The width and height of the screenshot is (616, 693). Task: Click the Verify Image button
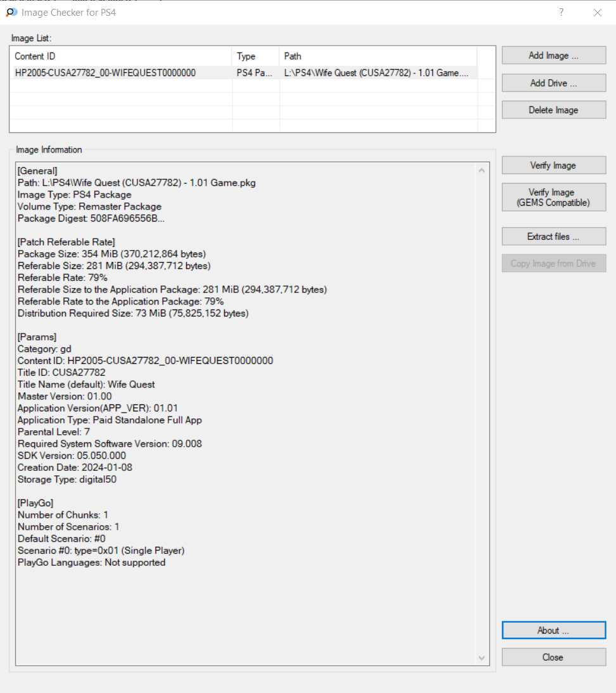pos(554,165)
